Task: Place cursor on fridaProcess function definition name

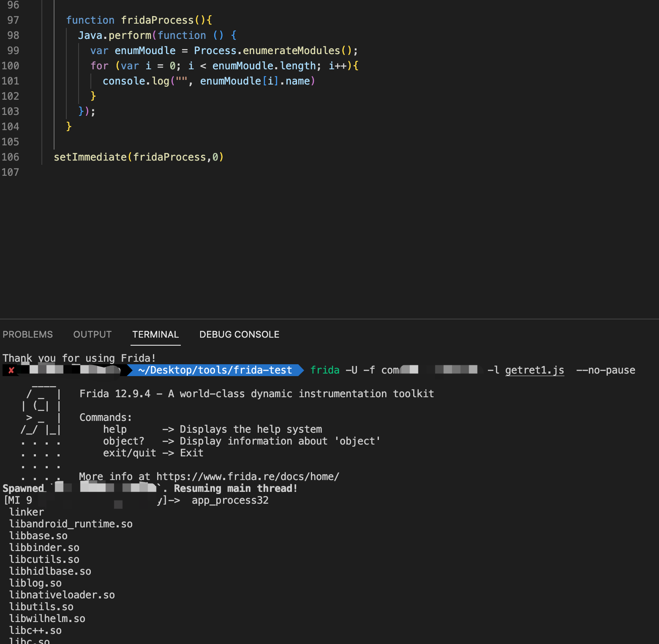Action: point(157,20)
